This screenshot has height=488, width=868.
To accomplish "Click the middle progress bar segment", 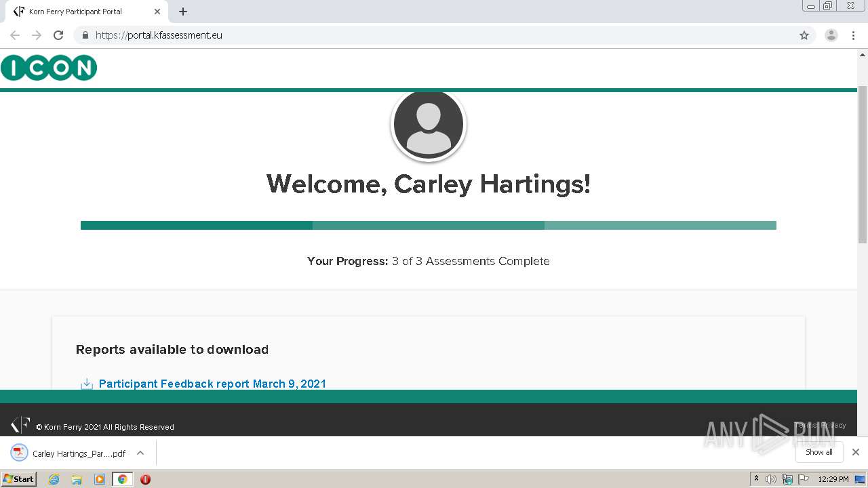I will pyautogui.click(x=429, y=225).
